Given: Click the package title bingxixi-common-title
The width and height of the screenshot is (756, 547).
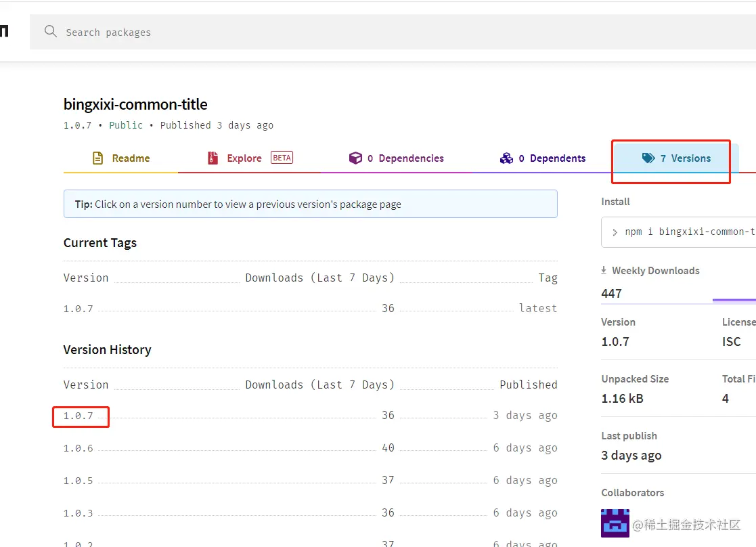Looking at the screenshot, I should [135, 104].
